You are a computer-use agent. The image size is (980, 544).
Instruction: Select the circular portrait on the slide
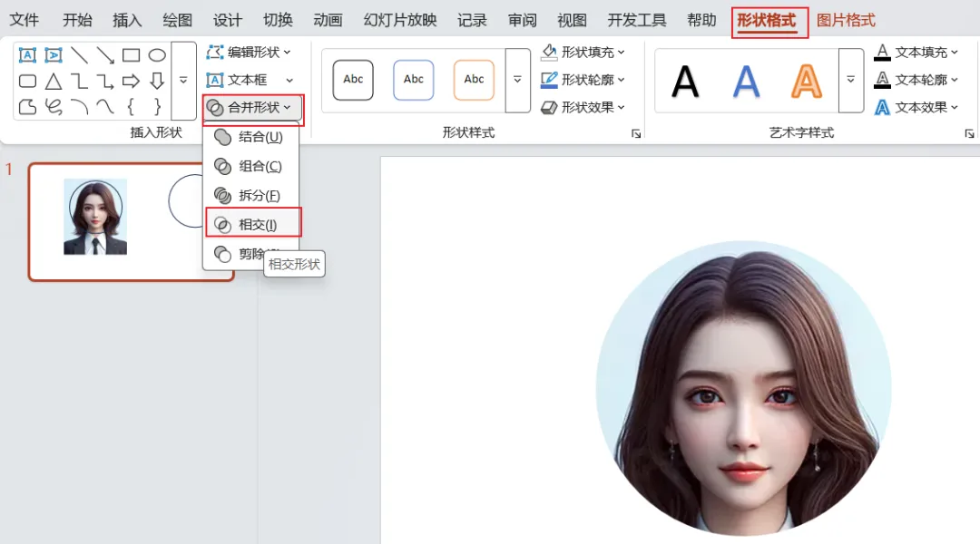pos(744,388)
